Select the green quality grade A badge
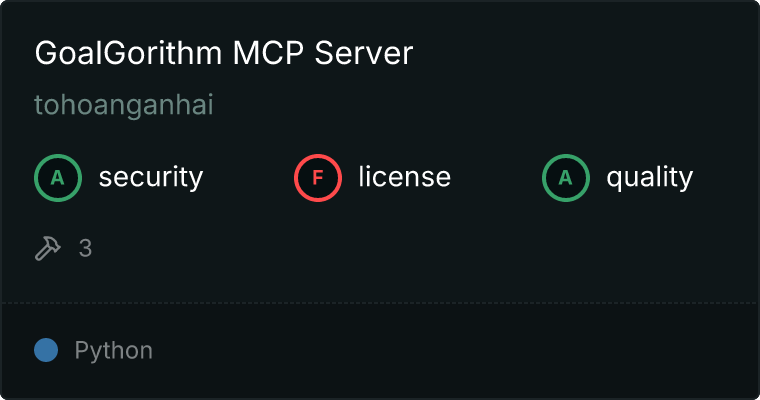760x400 pixels. [566, 178]
